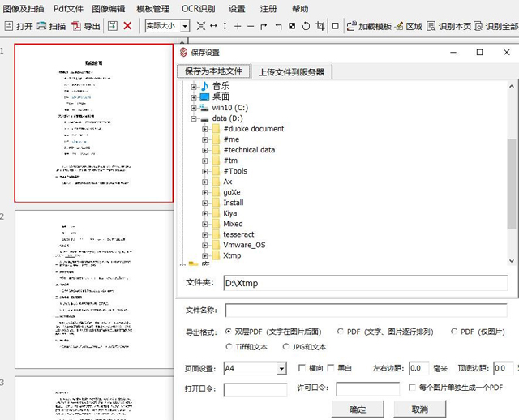Click the 加载模板 load template button
The width and height of the screenshot is (519, 420).
(x=369, y=26)
